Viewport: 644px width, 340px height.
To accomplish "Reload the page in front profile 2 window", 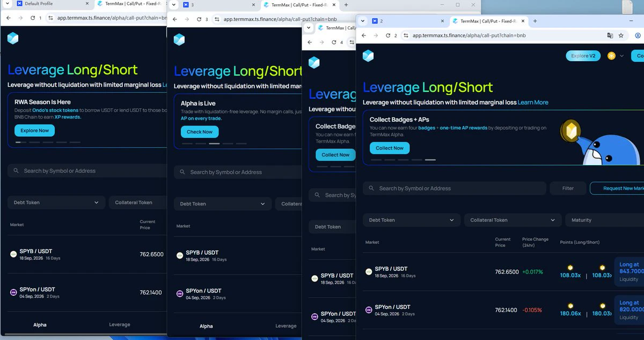I will click(x=388, y=35).
